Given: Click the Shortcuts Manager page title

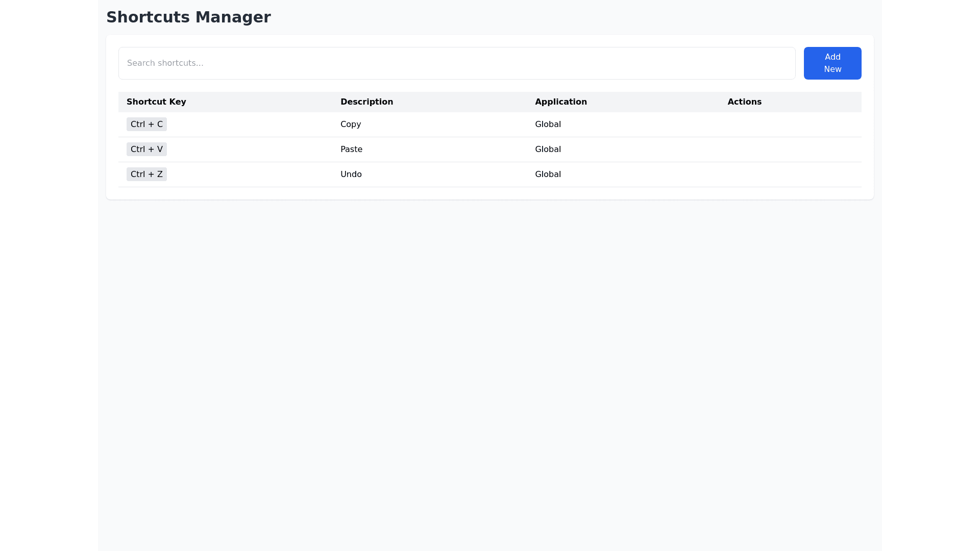Looking at the screenshot, I should pyautogui.click(x=188, y=17).
